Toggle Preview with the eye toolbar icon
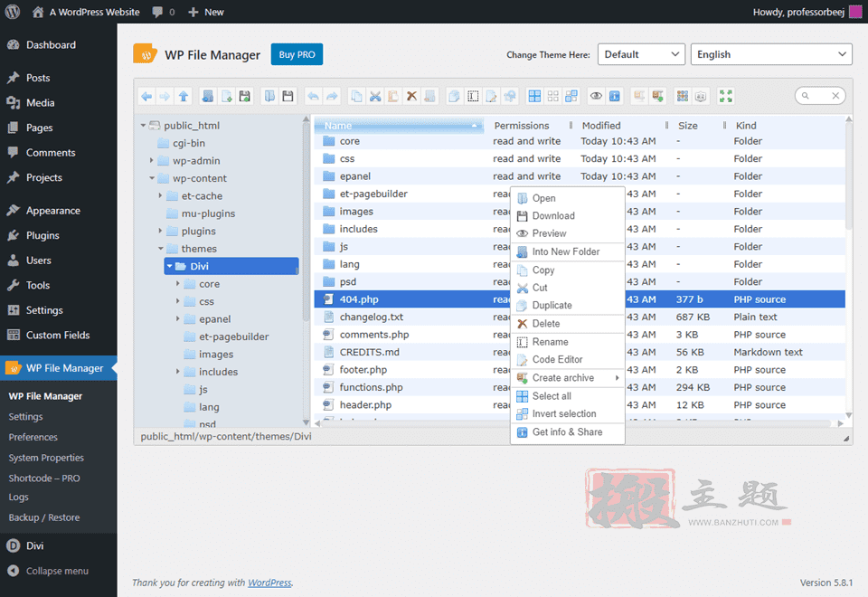The height and width of the screenshot is (597, 868). [596, 97]
